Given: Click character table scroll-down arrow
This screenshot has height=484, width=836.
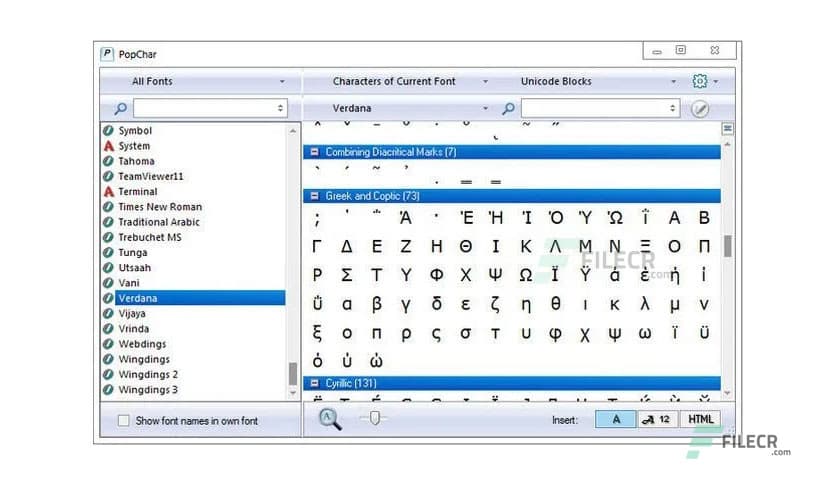Looking at the screenshot, I should tap(727, 393).
